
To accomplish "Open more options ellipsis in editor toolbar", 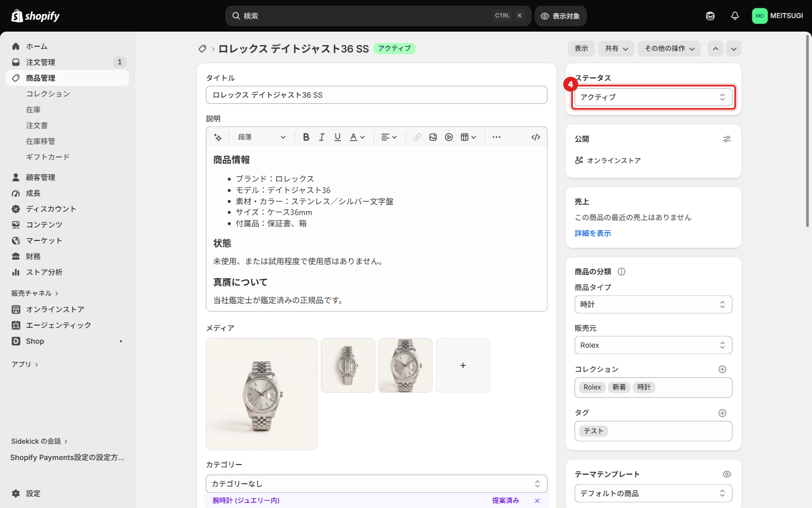I will [496, 137].
